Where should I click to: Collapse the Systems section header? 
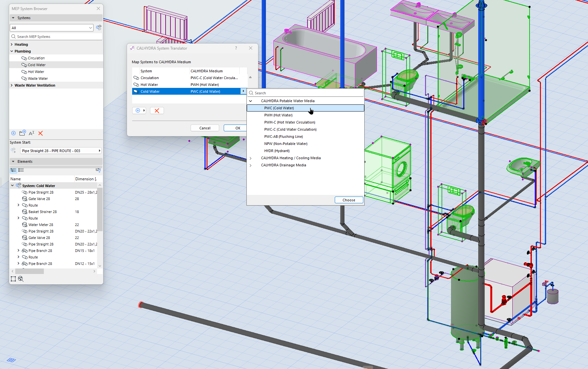[x=13, y=18]
